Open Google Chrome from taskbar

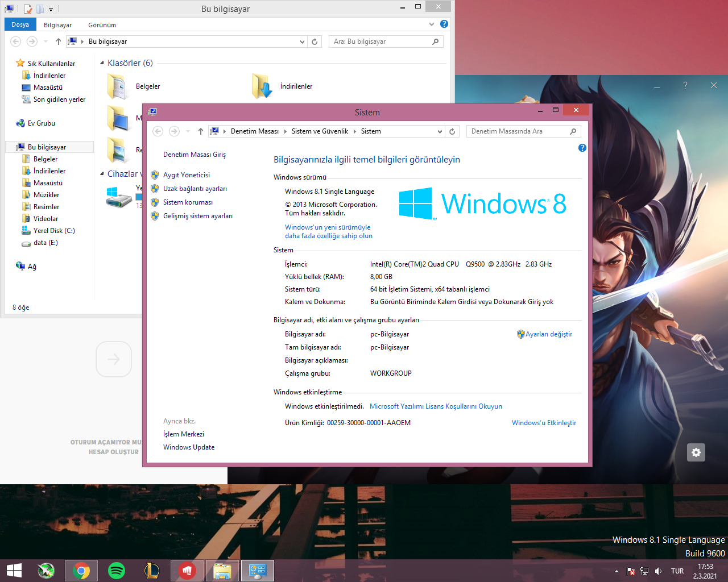tap(81, 571)
